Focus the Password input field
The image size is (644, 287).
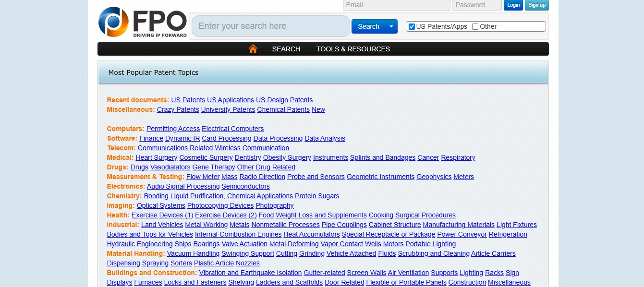pyautogui.click(x=476, y=5)
